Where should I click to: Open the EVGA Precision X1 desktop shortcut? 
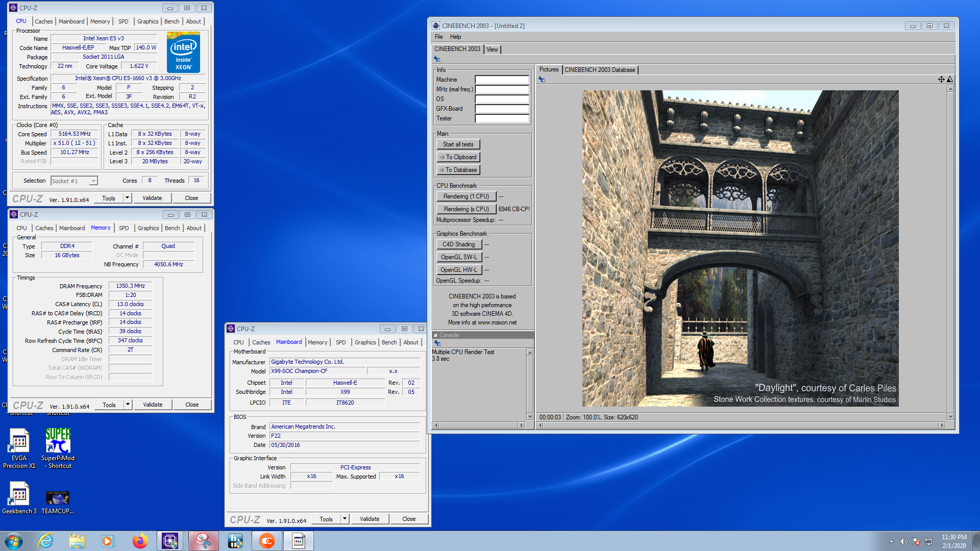(x=19, y=448)
